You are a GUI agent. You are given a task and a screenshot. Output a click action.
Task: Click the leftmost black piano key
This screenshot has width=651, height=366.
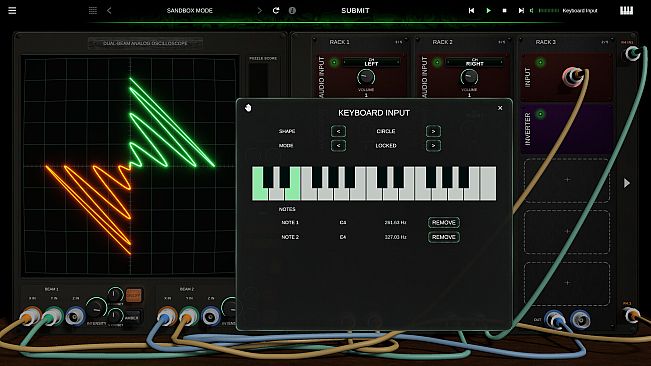pyautogui.click(x=268, y=177)
